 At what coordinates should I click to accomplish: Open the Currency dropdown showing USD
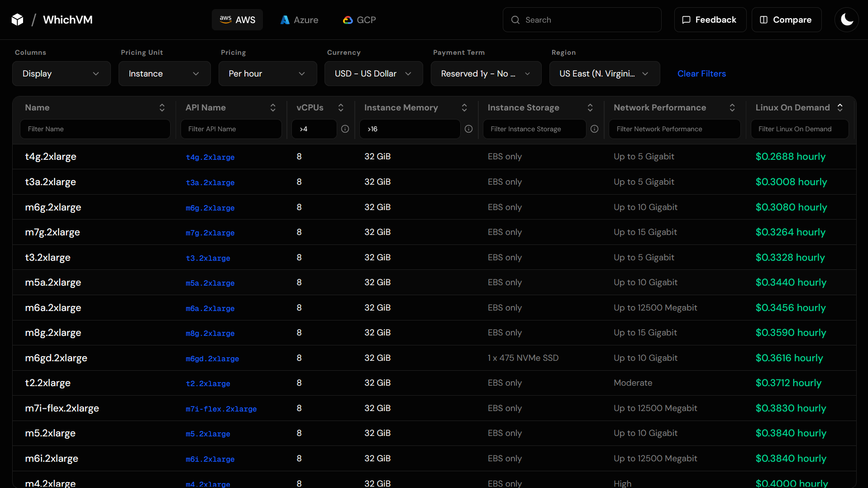(x=373, y=73)
